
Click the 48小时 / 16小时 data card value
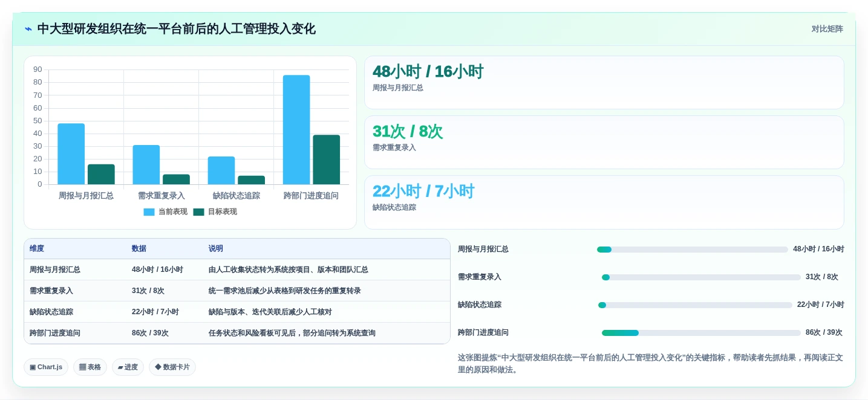tap(428, 72)
